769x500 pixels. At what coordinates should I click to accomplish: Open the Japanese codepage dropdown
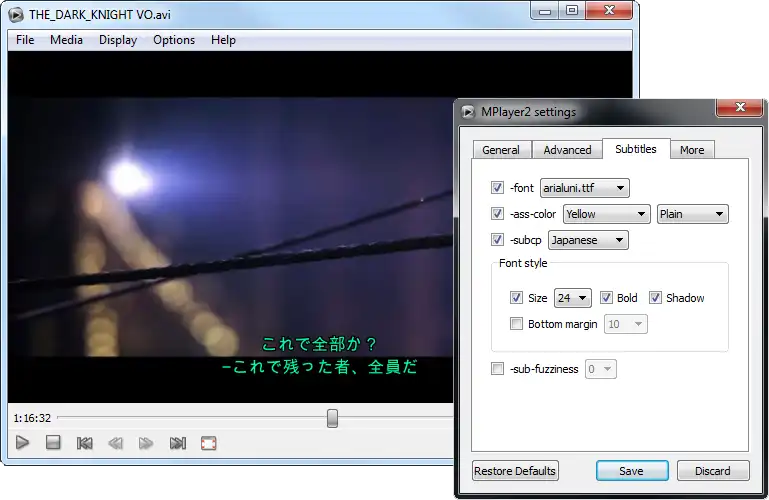[588, 240]
